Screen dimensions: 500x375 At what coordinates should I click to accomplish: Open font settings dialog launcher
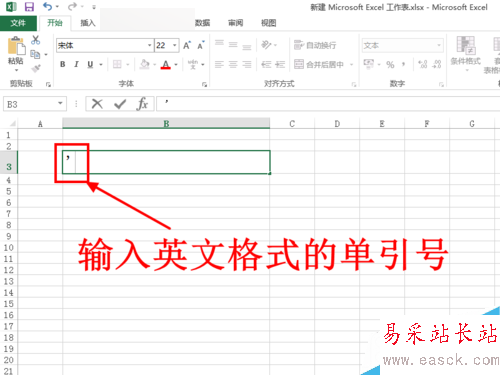point(204,85)
